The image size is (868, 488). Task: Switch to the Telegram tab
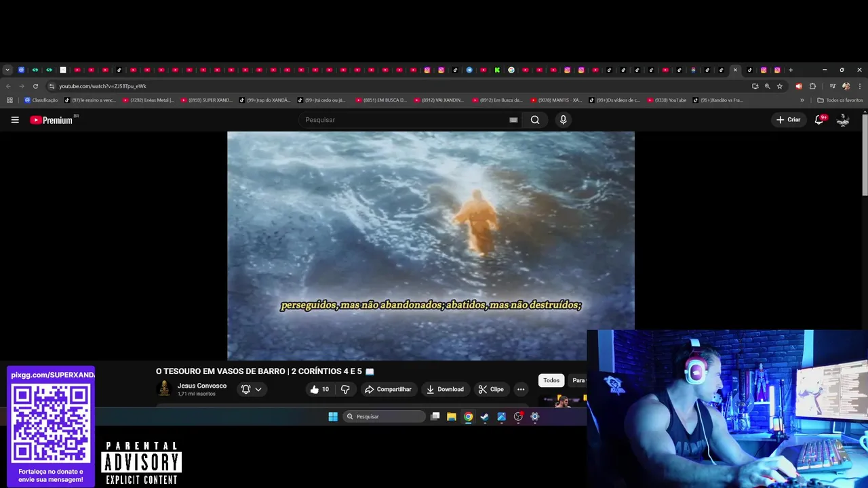tap(469, 70)
